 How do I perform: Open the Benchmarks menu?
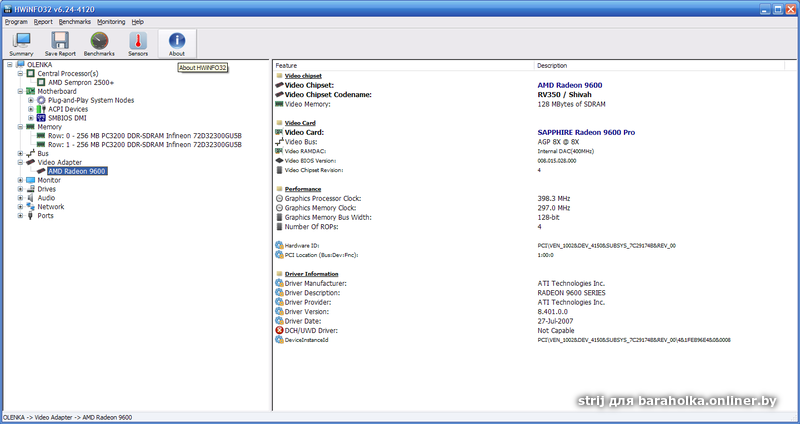tap(74, 22)
